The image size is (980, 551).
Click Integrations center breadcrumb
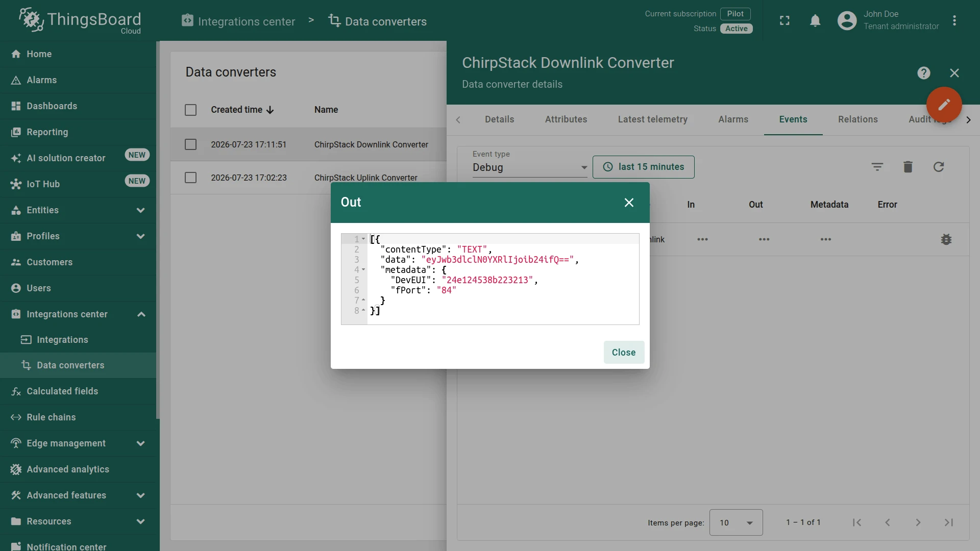click(x=238, y=21)
